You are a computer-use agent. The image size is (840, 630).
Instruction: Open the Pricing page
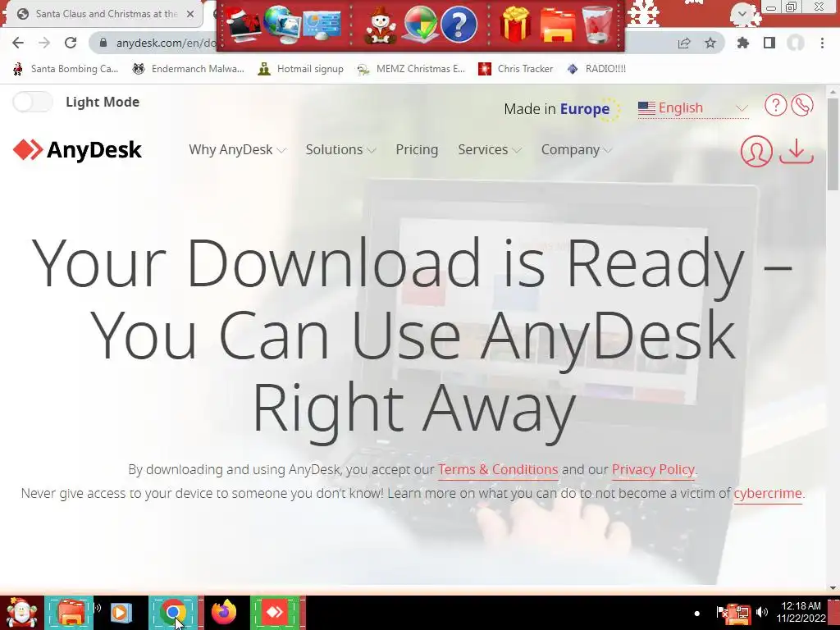417,149
